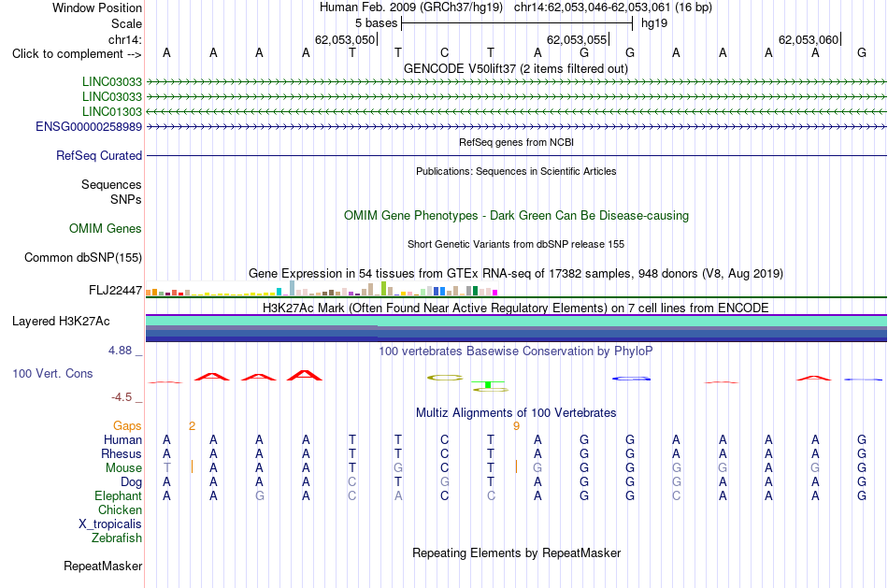Click the chr14:62,053,046-62,053,061 position text

click(593, 7)
